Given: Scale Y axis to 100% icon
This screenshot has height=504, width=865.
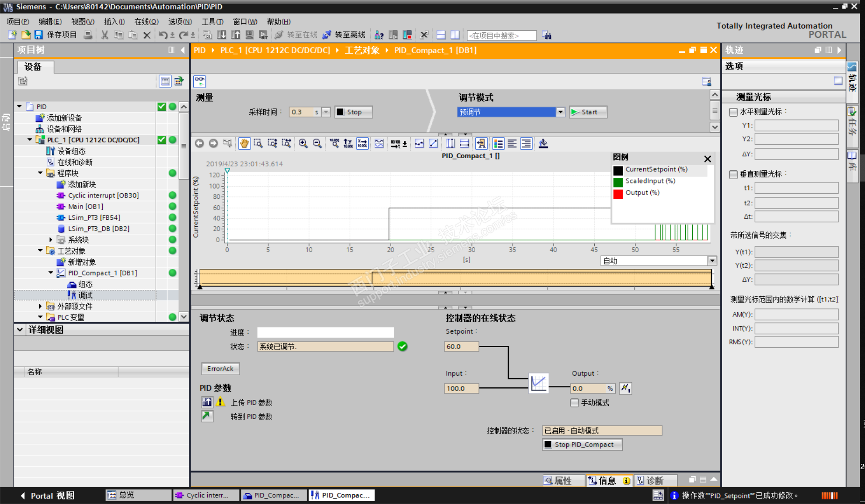Looking at the screenshot, I should (348, 143).
